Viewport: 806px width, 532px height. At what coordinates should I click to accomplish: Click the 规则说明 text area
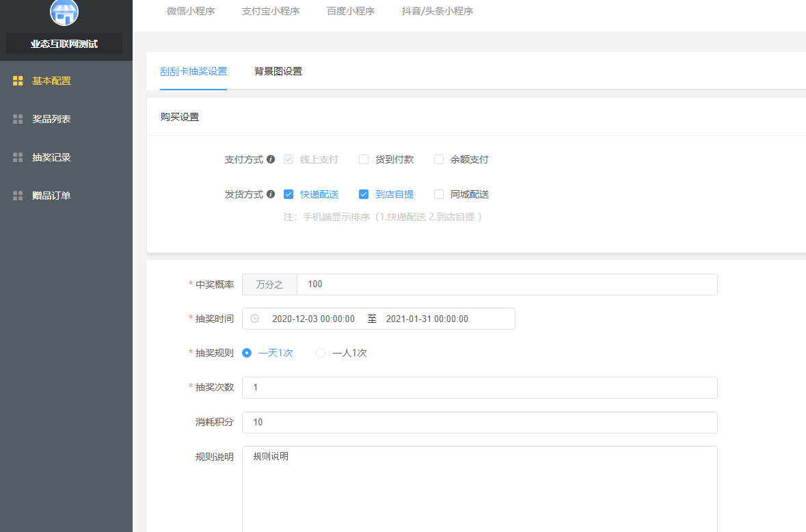[x=480, y=489]
